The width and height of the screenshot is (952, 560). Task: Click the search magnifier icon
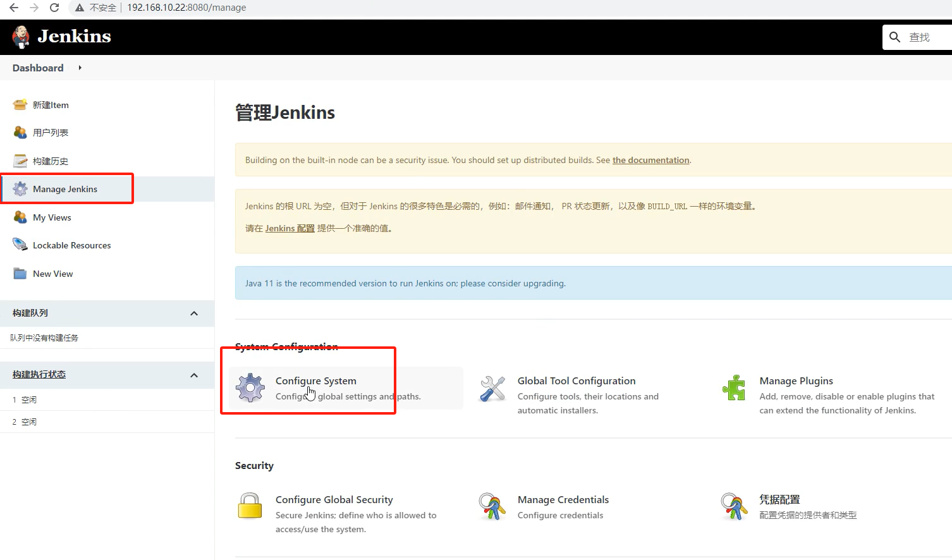[894, 37]
